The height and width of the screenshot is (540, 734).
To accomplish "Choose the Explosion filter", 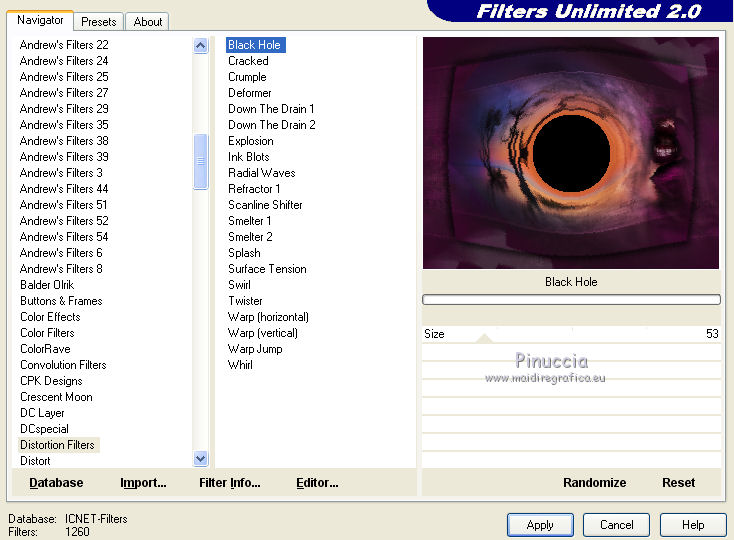I will 250,141.
